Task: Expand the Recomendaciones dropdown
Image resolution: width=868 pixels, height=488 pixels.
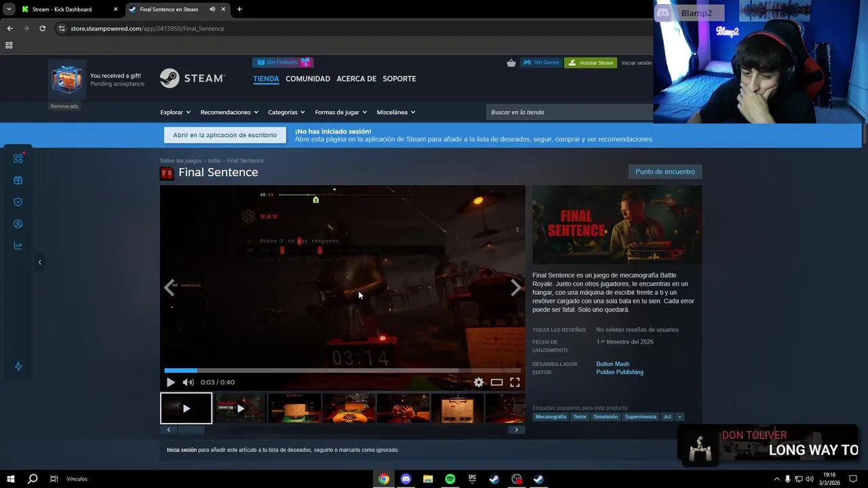Action: (x=229, y=113)
